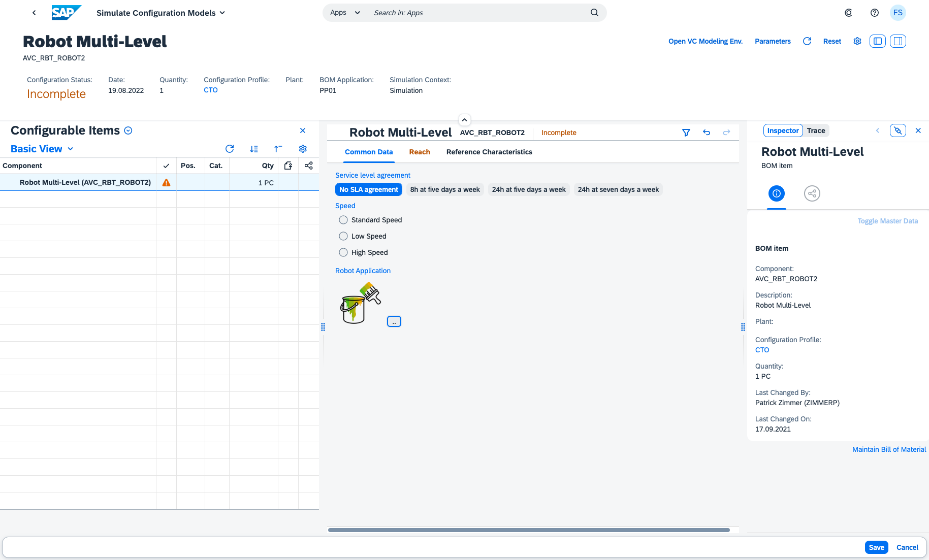
Task: Navigate back in Inspector panel
Action: click(878, 130)
